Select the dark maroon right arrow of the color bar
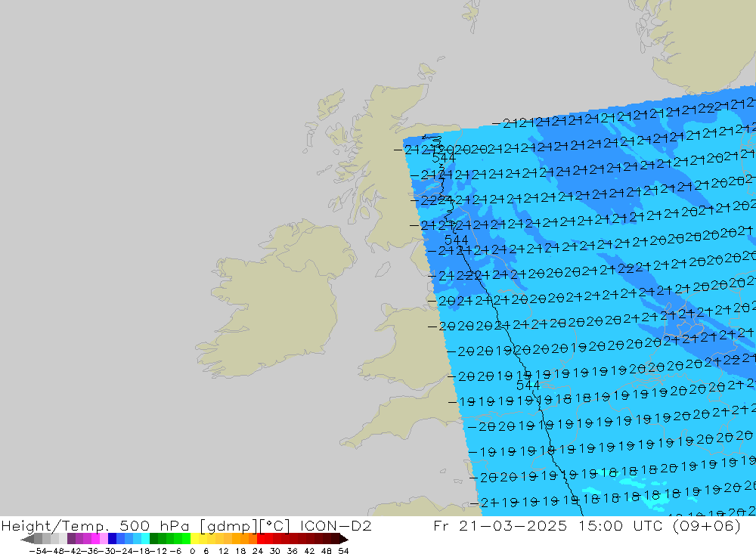Screen dimensions: 756x554 (x=344, y=539)
